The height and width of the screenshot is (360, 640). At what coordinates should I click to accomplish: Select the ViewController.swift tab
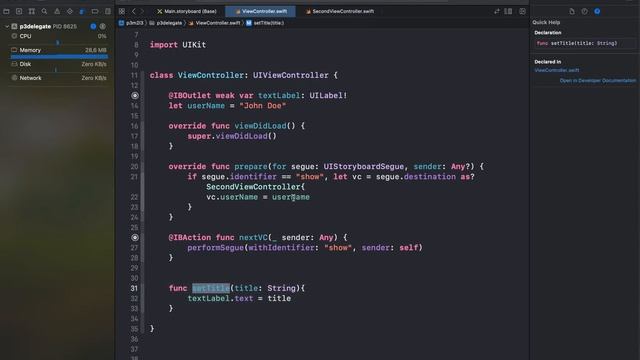point(261,11)
